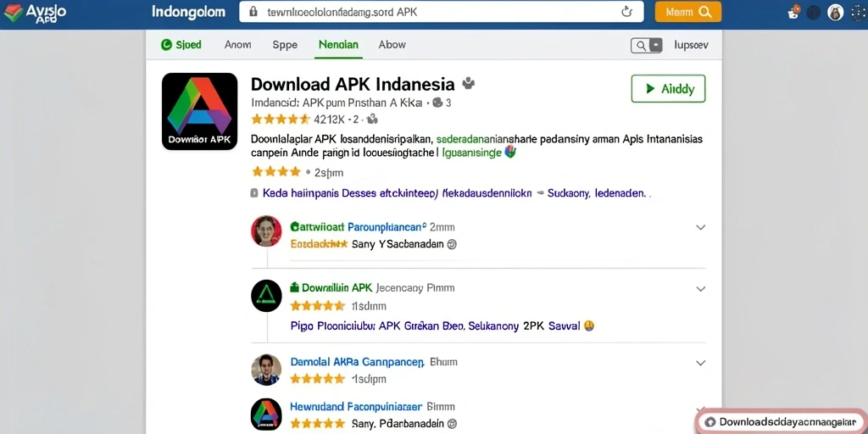This screenshot has height=434, width=868.
Task: Expand the Gattwiioatt Paroupnldancan review chevron
Action: [x=700, y=227]
